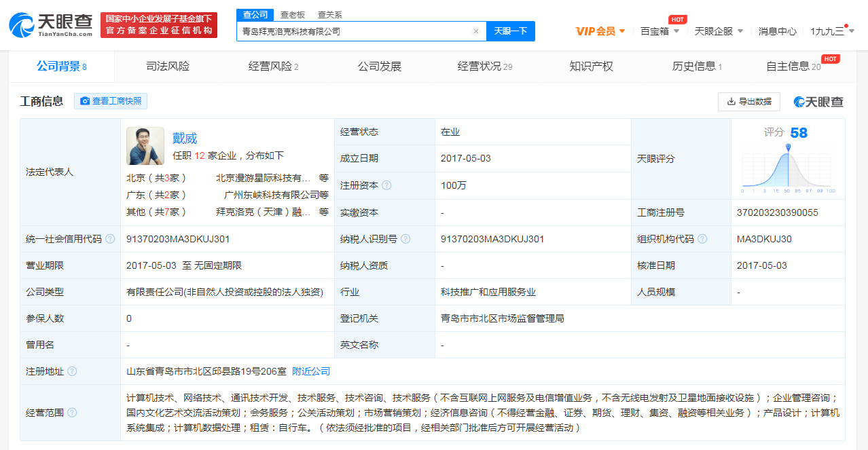Click the help icon next to 组织机构代码

[702, 239]
